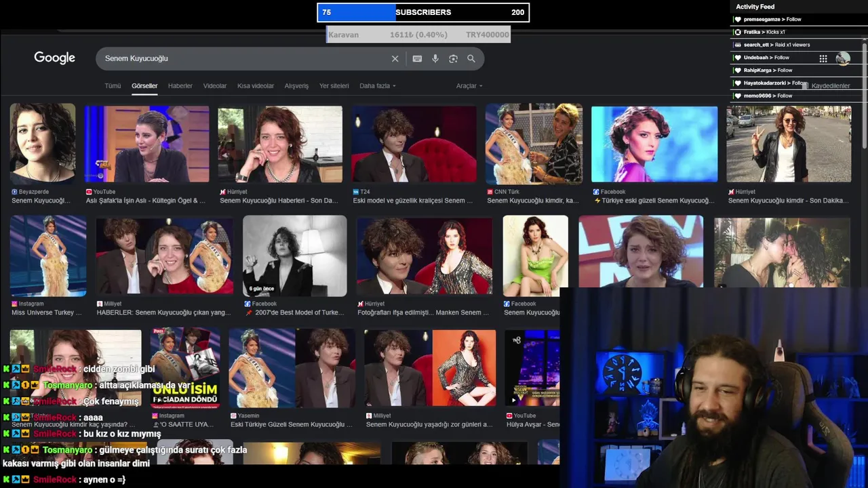Viewport: 868px width, 488px height.
Task: Open the Google apps grid
Action: (823, 59)
